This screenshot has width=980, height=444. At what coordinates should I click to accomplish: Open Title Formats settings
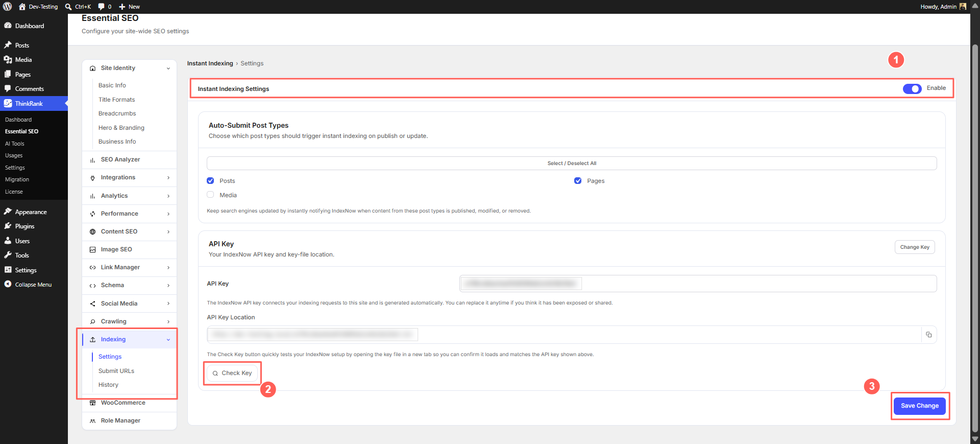click(x=117, y=100)
